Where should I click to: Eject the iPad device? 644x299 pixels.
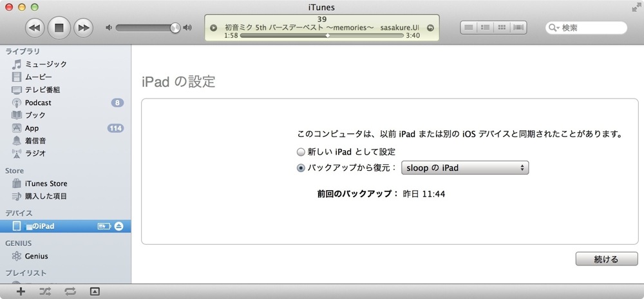coord(118,226)
